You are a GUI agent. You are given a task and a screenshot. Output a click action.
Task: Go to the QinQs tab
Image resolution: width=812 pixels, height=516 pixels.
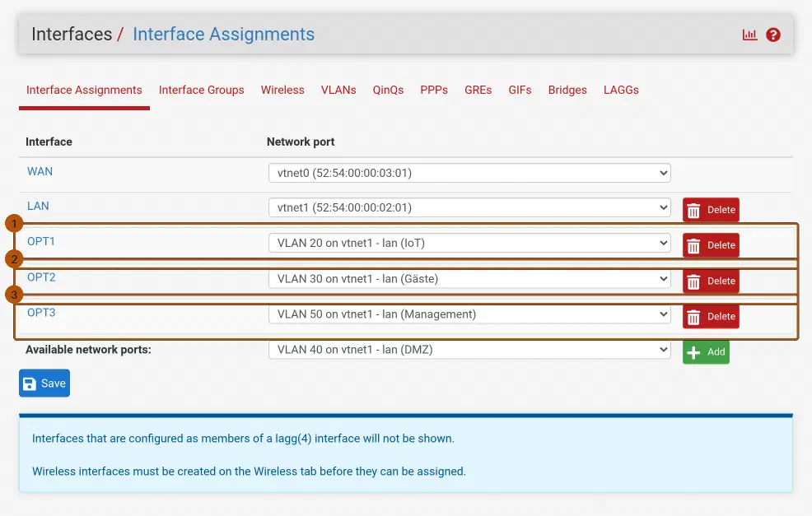click(389, 90)
